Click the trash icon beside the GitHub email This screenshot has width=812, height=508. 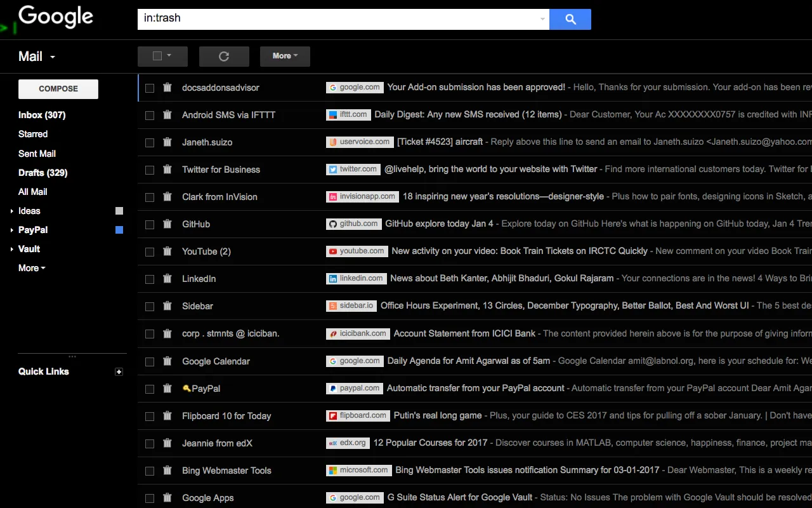(167, 224)
